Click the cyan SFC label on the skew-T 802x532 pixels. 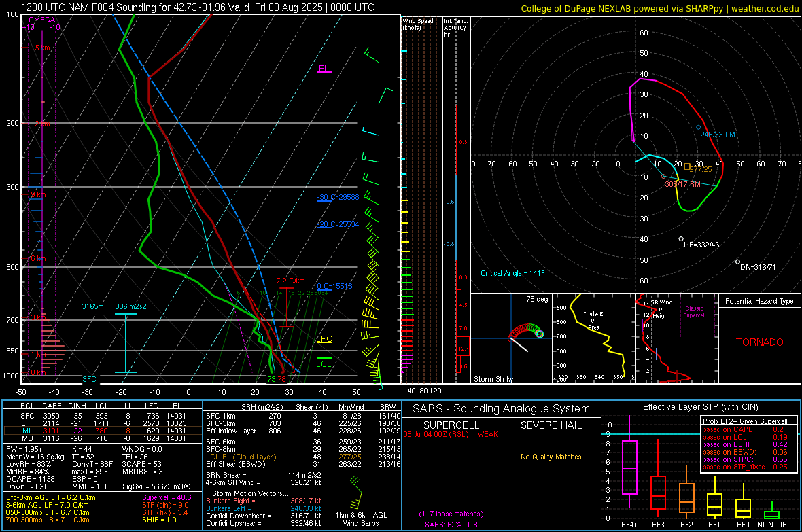[89, 379]
